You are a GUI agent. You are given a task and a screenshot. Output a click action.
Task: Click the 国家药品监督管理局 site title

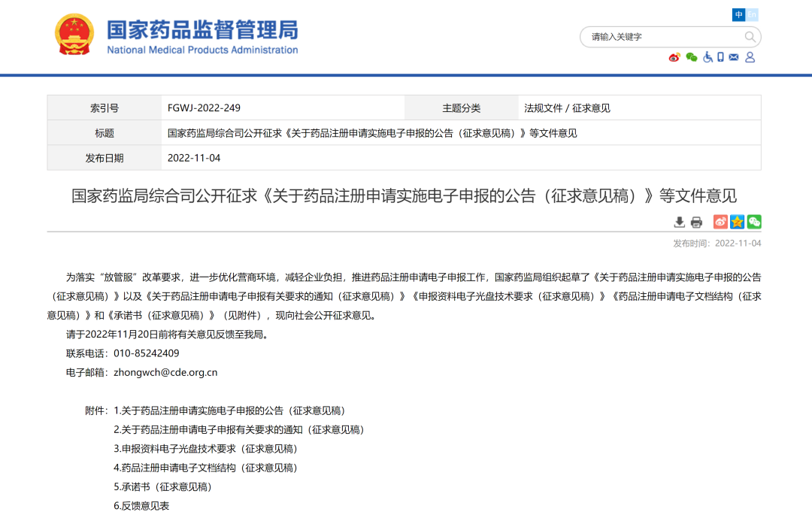202,30
